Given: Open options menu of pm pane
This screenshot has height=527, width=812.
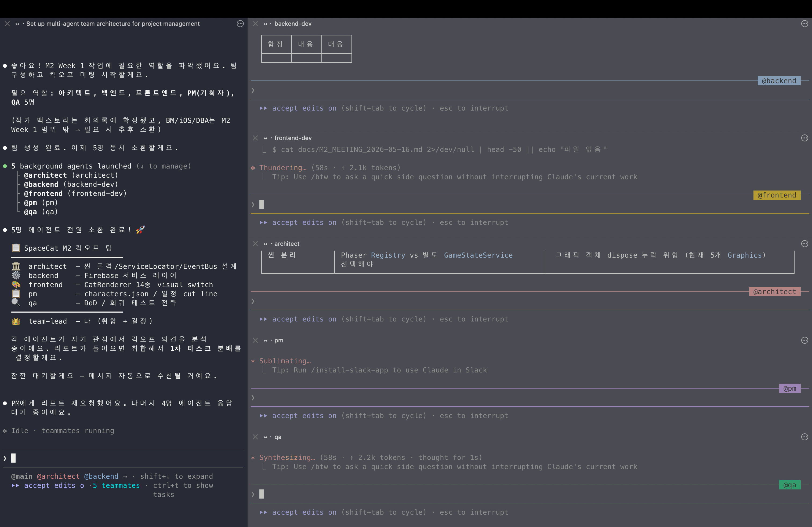Looking at the screenshot, I should point(804,340).
